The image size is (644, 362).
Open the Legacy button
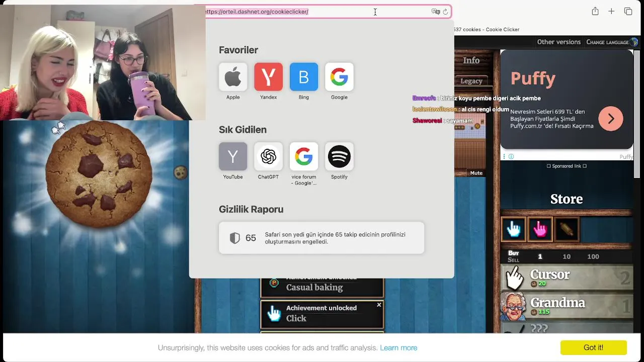click(x=471, y=81)
